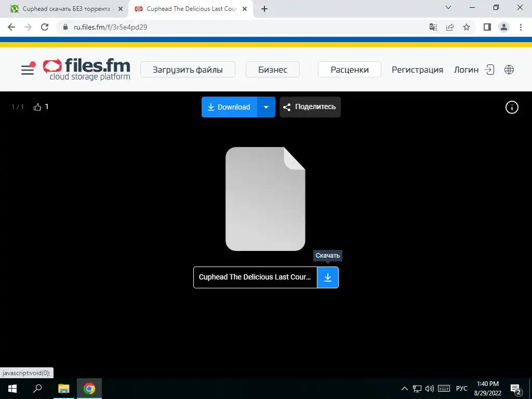
Task: Reload the current page
Action: (45, 27)
